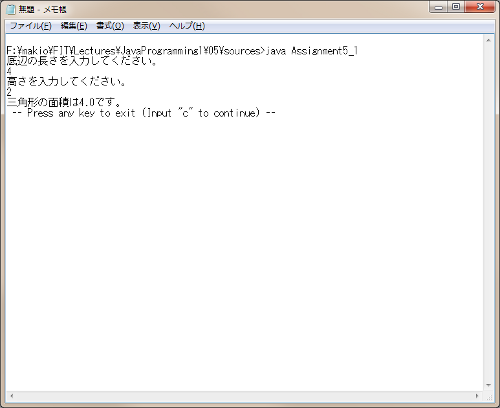Screen dimensions: 500x408
Task: Click the window resize grip corner
Action: pos(489,396)
